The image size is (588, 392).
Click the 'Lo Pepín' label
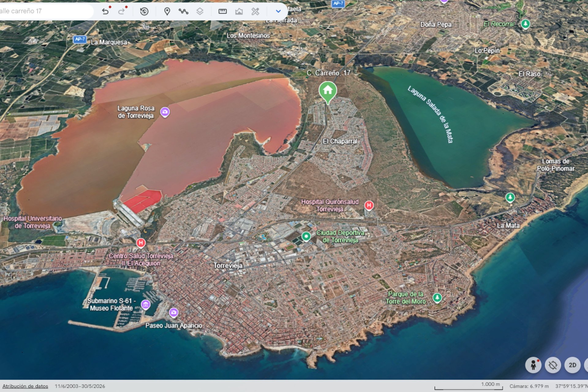pyautogui.click(x=487, y=51)
